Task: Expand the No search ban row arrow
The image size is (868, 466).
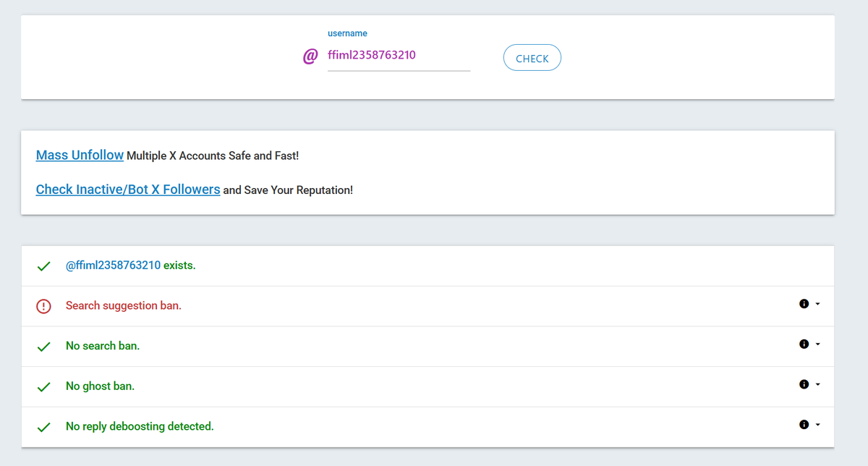Action: click(817, 344)
